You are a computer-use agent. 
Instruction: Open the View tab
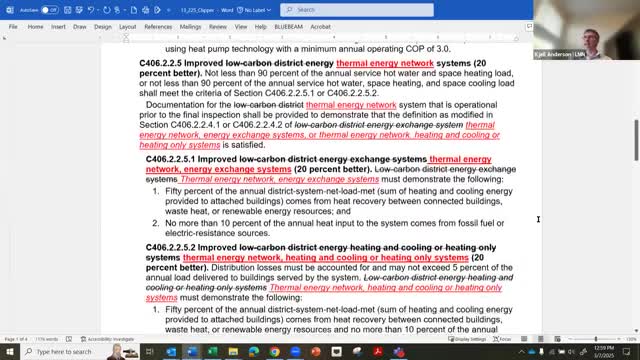[241, 27]
